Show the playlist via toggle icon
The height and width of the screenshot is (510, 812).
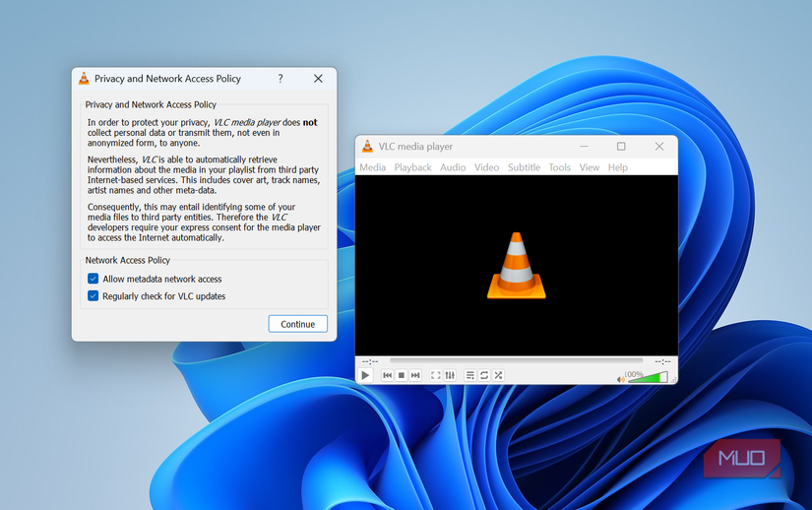[470, 375]
